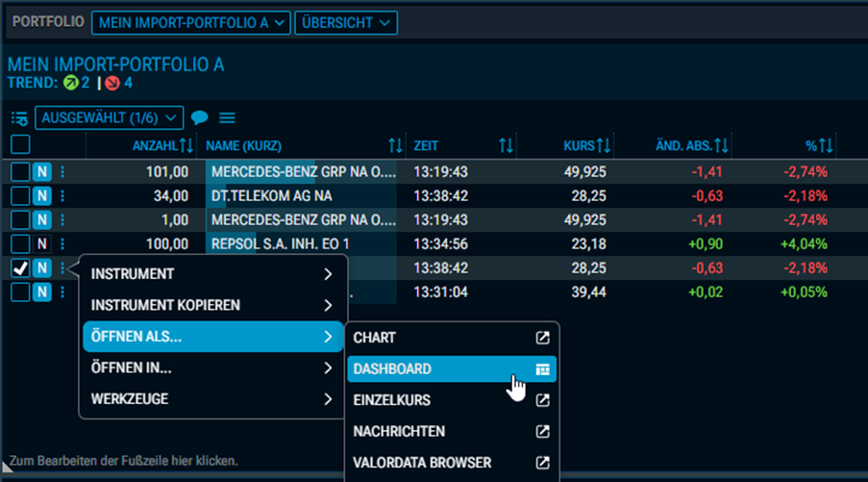Viewport: 868px width, 482px height.
Task: Click the green upward trend icon
Action: pos(71,83)
